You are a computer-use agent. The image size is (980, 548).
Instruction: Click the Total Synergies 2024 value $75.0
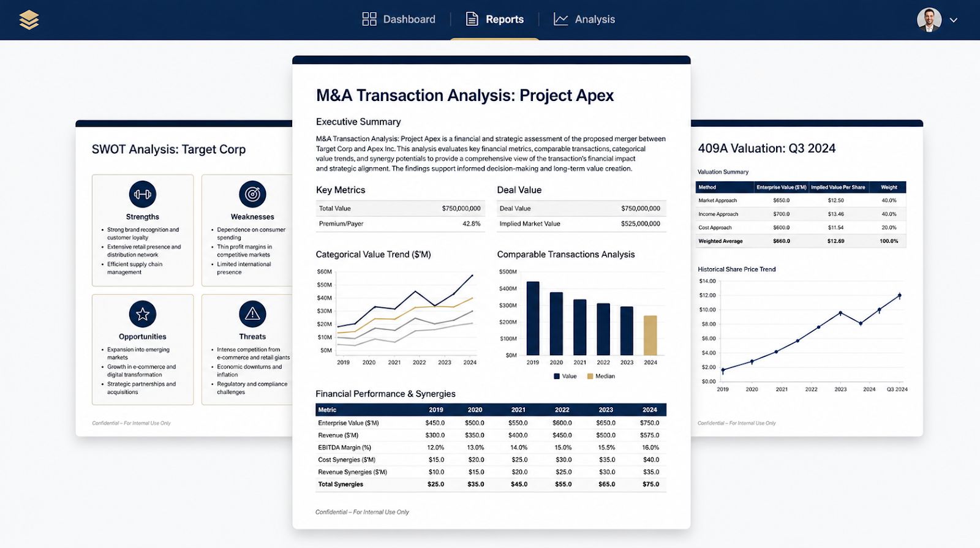[651, 484]
